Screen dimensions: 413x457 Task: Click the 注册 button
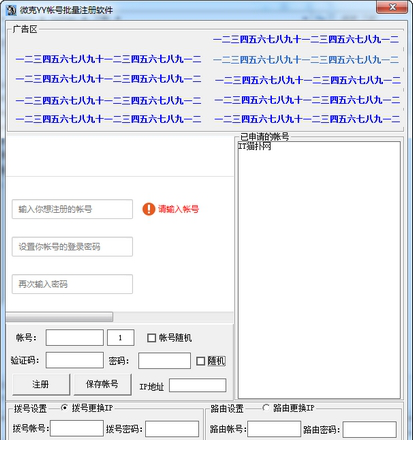tap(41, 384)
